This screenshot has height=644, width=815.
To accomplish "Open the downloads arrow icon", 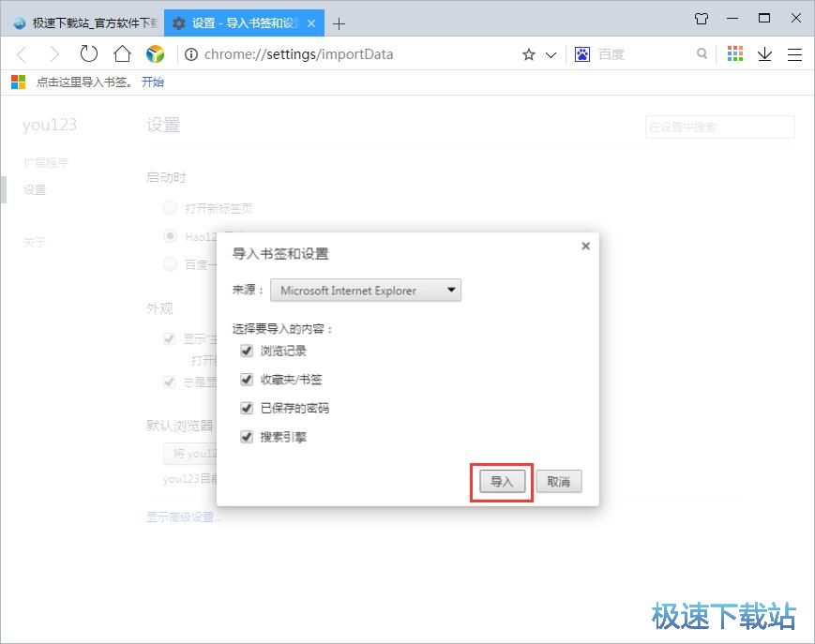I will click(x=764, y=54).
